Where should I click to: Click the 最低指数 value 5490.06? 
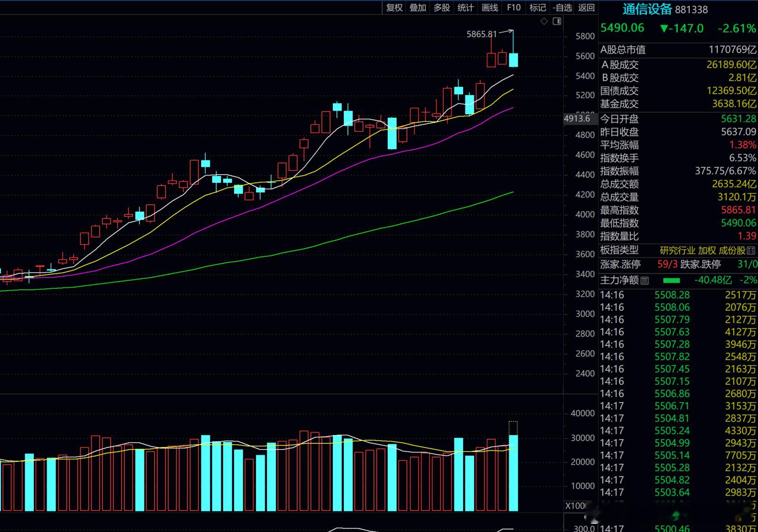point(739,223)
